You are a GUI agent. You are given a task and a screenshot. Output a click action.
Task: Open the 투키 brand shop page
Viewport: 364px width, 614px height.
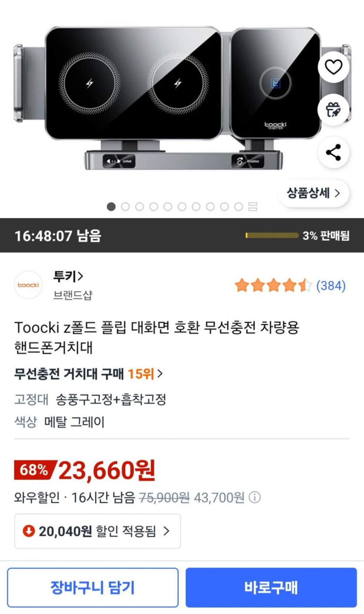(x=68, y=277)
